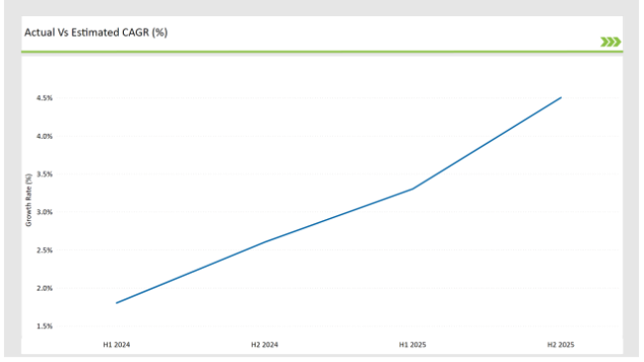Select the 'H2 2024' axis label
The height and width of the screenshot is (362, 644).
pyautogui.click(x=265, y=345)
